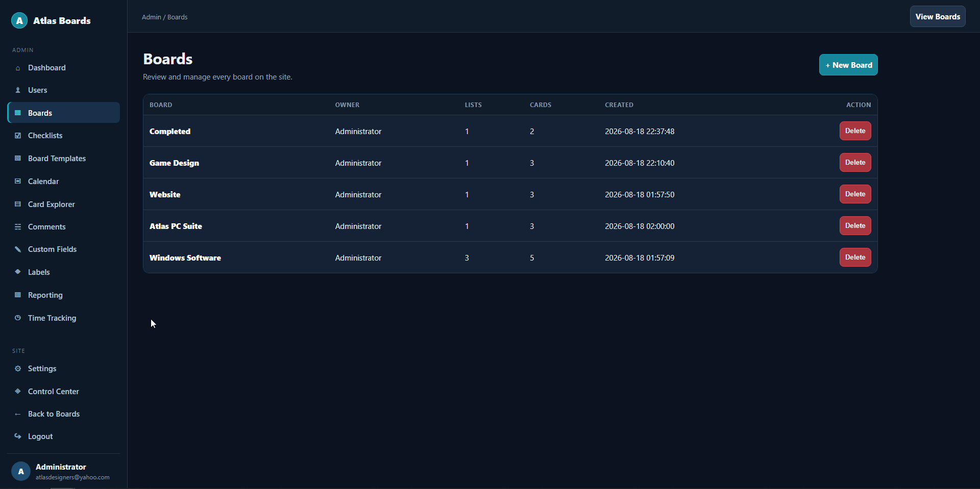
Task: Click the Users person icon
Action: tap(18, 90)
